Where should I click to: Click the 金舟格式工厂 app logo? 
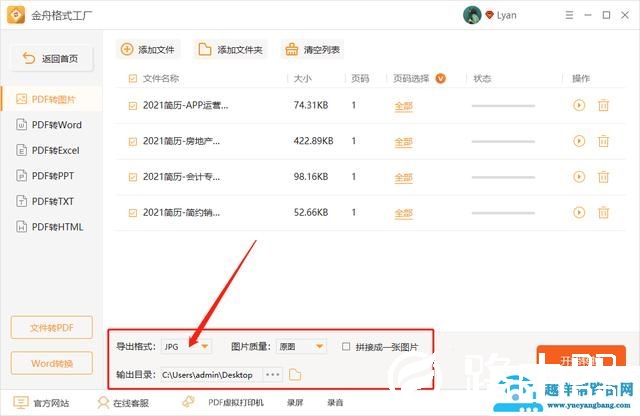pyautogui.click(x=16, y=15)
